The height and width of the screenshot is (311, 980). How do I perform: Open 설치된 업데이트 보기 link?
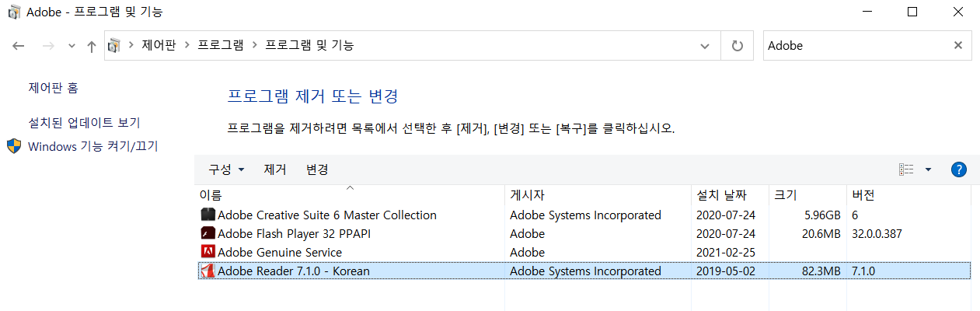84,123
